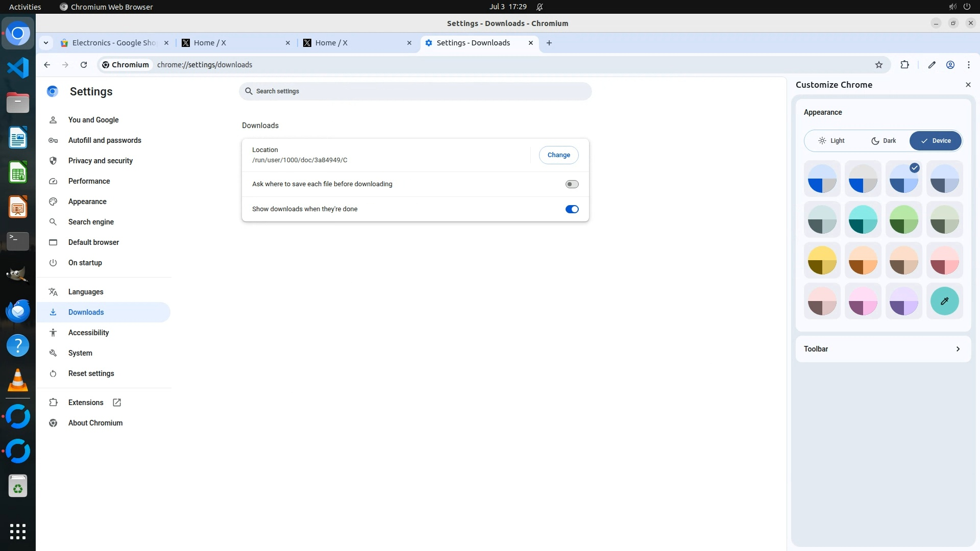This screenshot has width=980, height=551.
Task: Disable Show downloads when they're done
Action: 572,209
